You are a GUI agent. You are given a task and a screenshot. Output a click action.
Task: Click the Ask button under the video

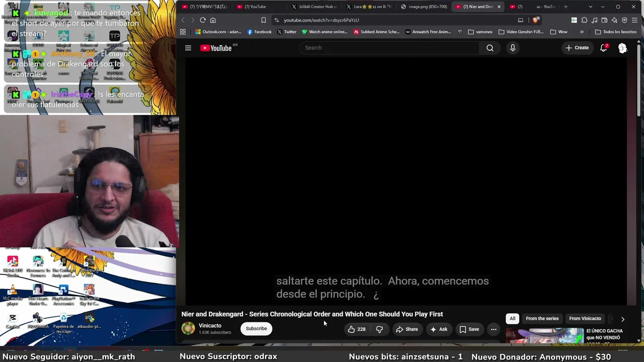point(438,329)
